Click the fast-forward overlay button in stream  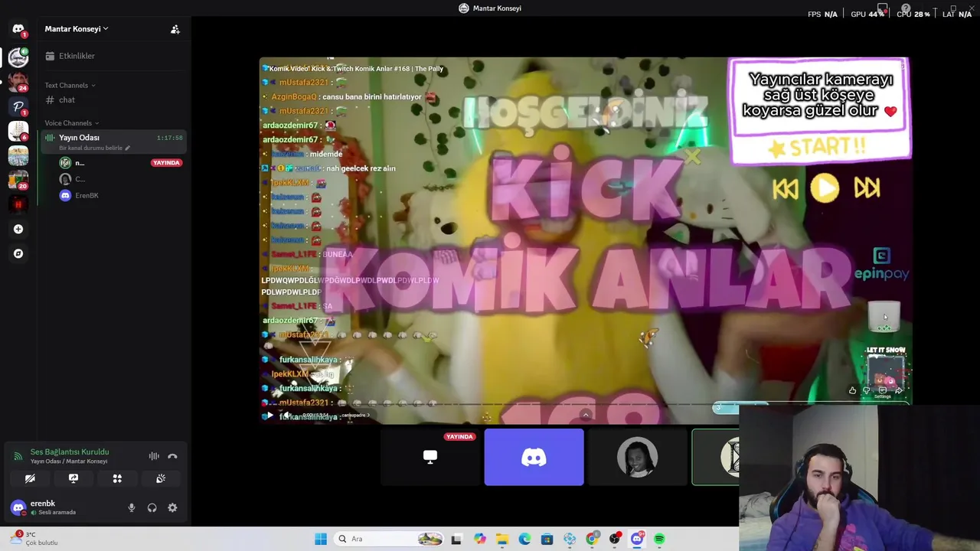coord(867,187)
